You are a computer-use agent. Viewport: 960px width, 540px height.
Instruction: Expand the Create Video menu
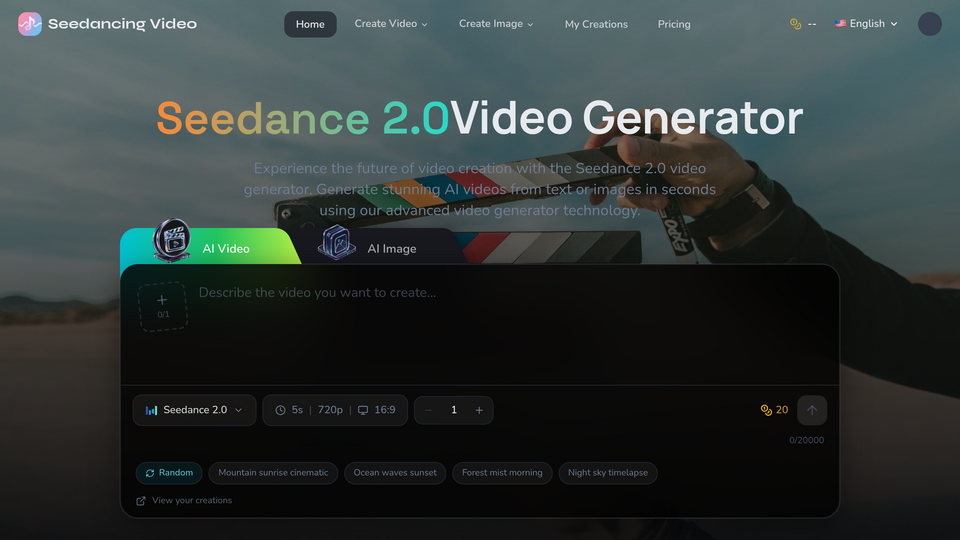391,24
